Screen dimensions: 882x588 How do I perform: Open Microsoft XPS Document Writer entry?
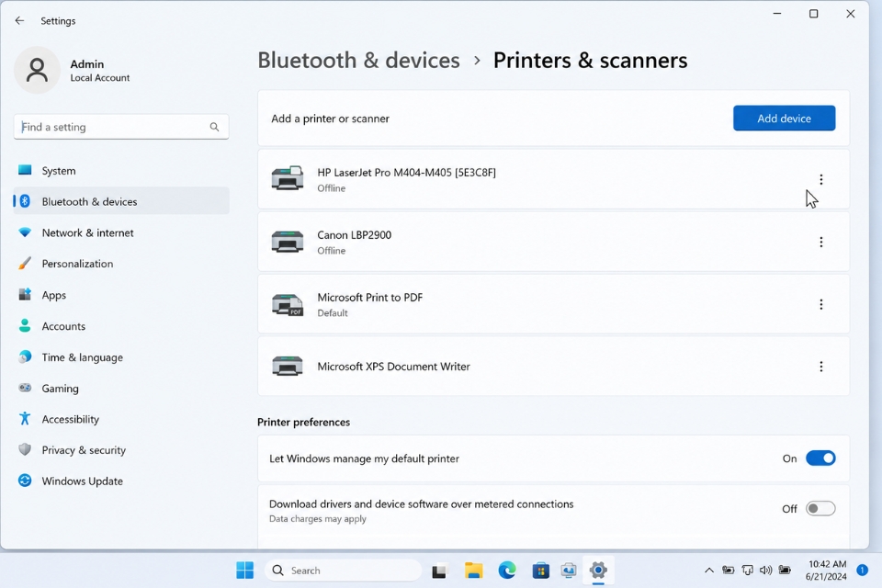553,367
